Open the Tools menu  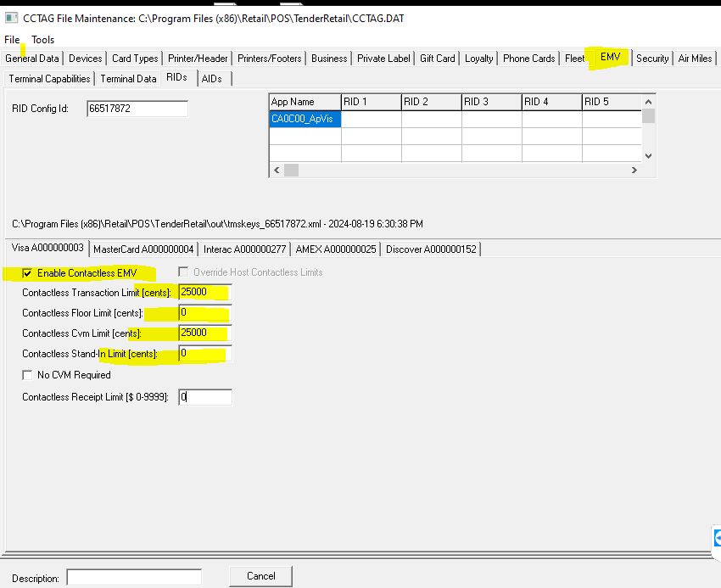point(42,40)
